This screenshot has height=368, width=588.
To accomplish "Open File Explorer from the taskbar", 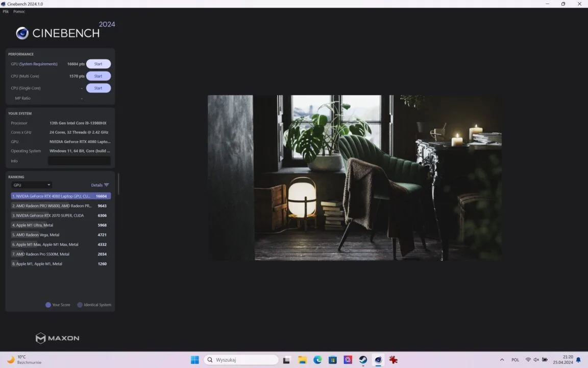I will click(x=302, y=360).
